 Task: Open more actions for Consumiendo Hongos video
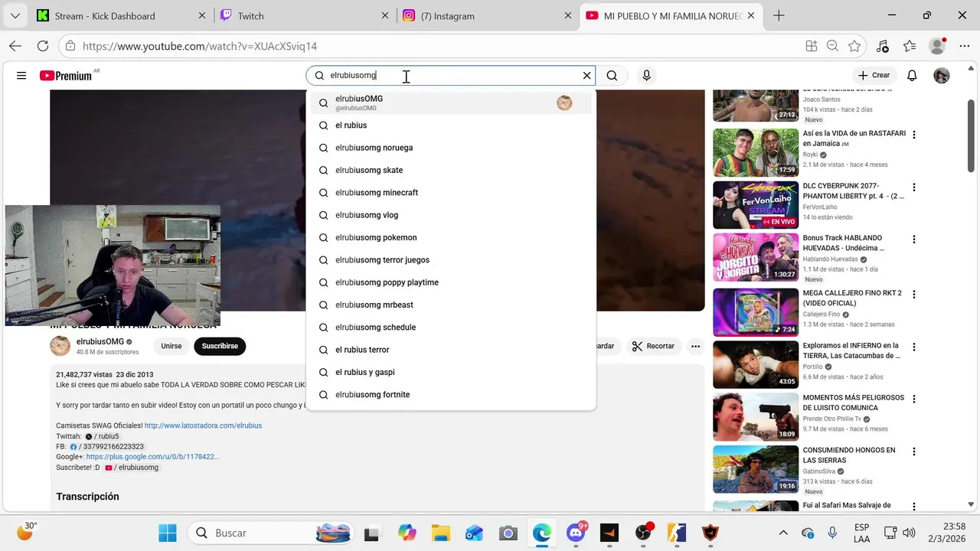click(913, 452)
